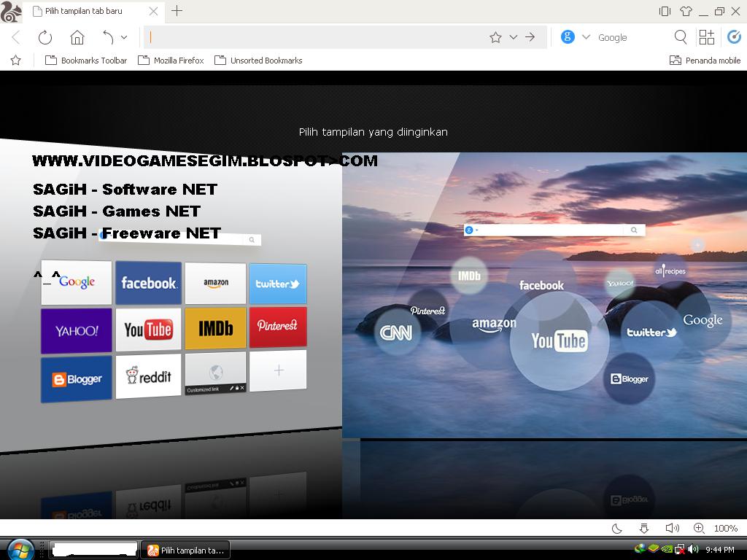747x560 pixels.
Task: Click the address bar input field
Action: [314, 37]
